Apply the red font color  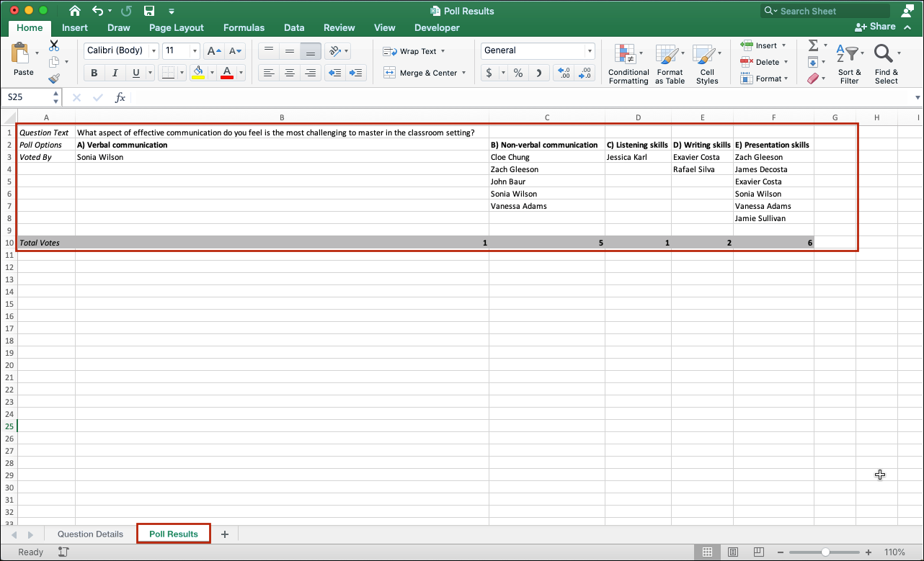pyautogui.click(x=227, y=73)
